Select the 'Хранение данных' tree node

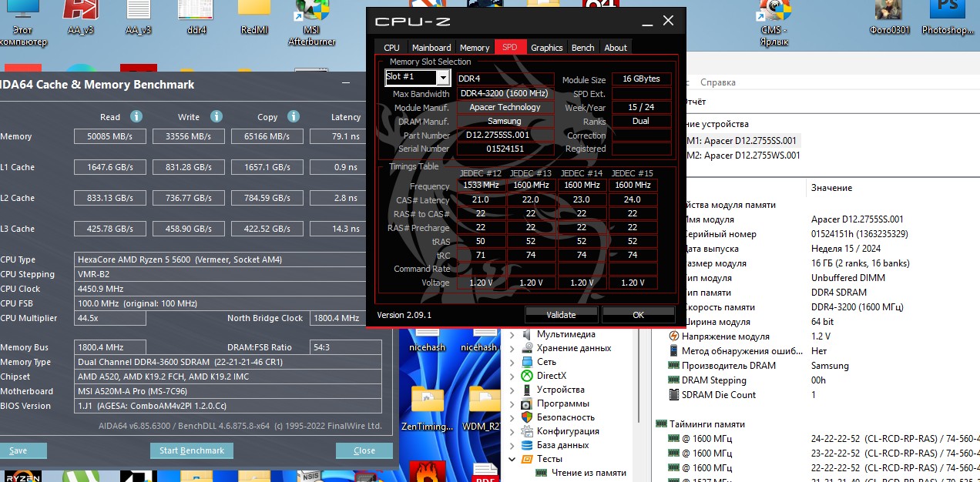coord(574,348)
